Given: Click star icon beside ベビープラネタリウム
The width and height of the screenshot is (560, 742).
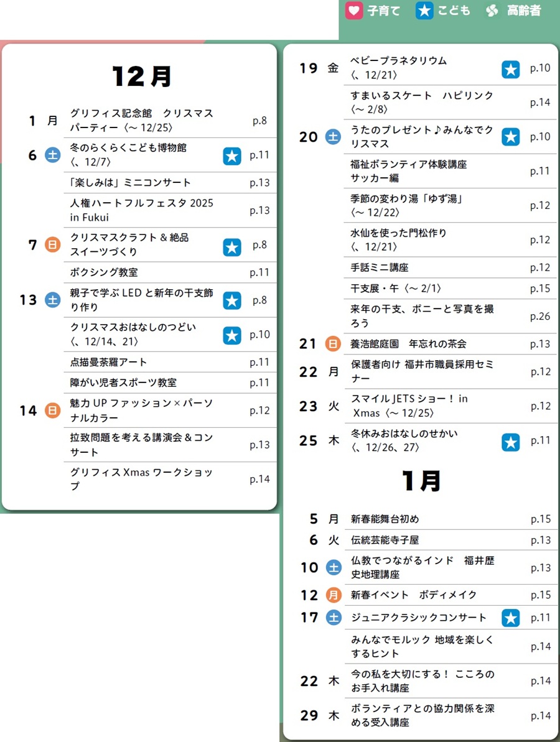Looking at the screenshot, I should click(x=511, y=69).
